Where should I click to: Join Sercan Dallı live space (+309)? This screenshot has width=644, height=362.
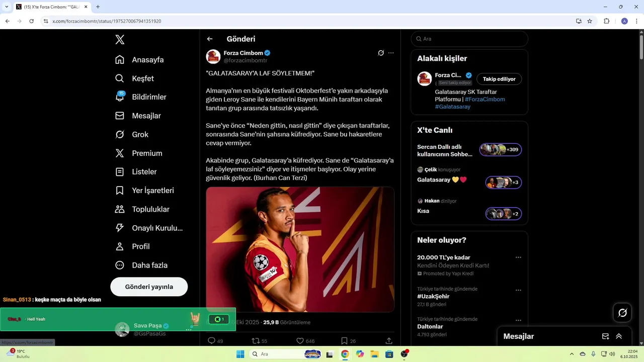coord(500,150)
